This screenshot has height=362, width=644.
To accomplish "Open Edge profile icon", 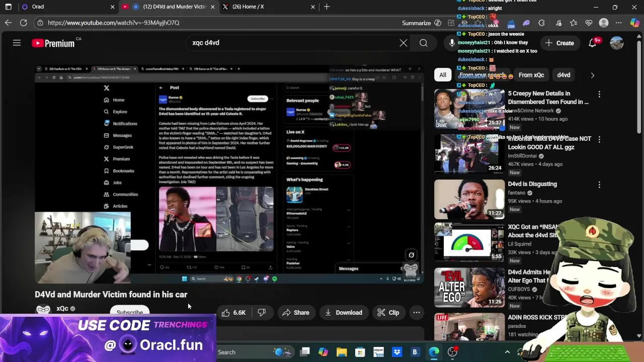I will point(604,23).
